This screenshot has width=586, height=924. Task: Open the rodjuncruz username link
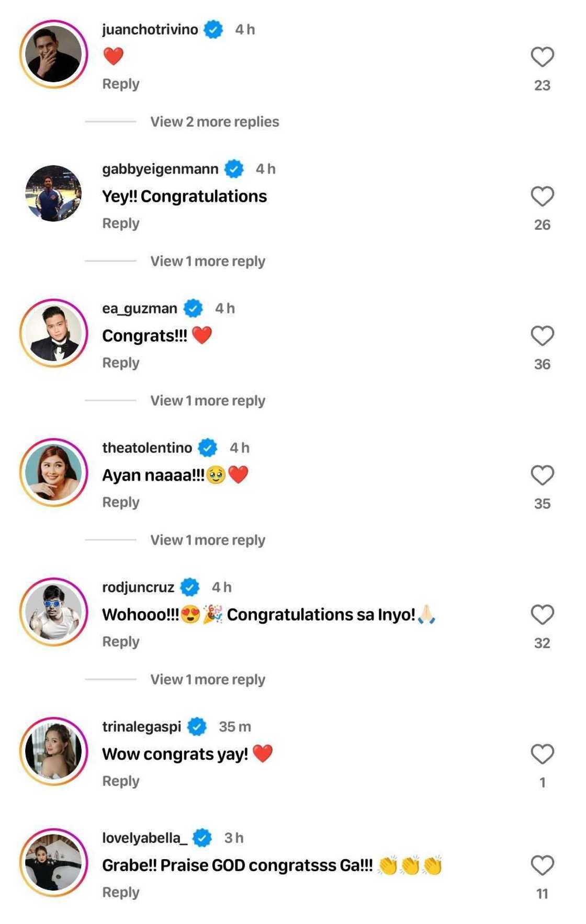(x=138, y=587)
